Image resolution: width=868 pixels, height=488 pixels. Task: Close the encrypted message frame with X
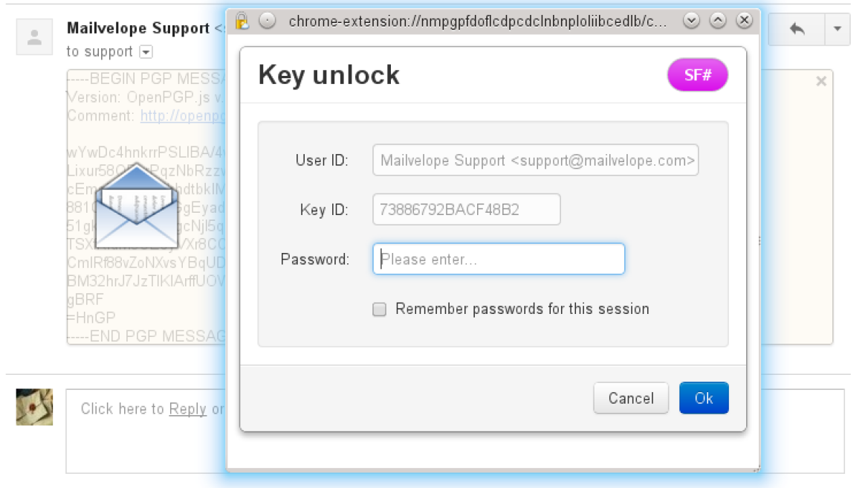[821, 82]
